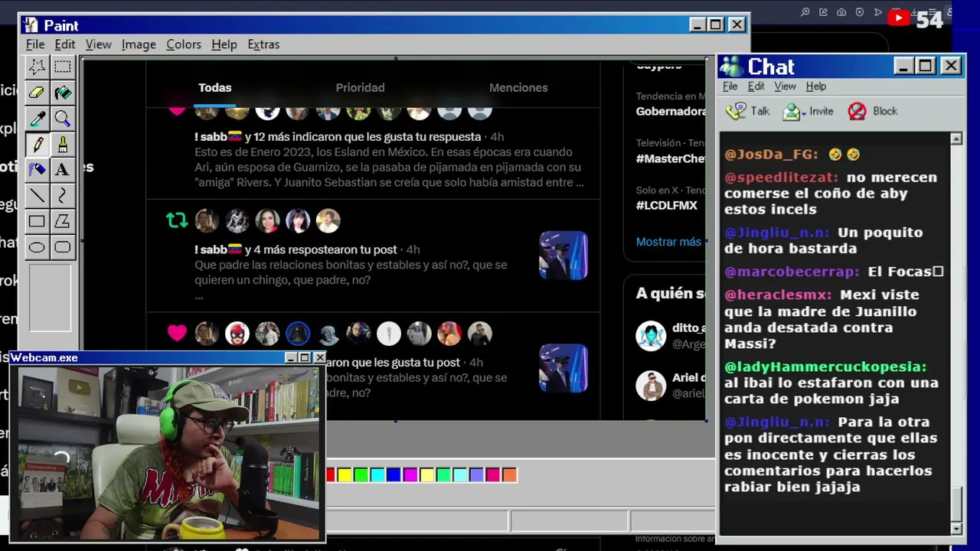Choose the Rounded Rectangle tool
980x551 pixels.
63,247
